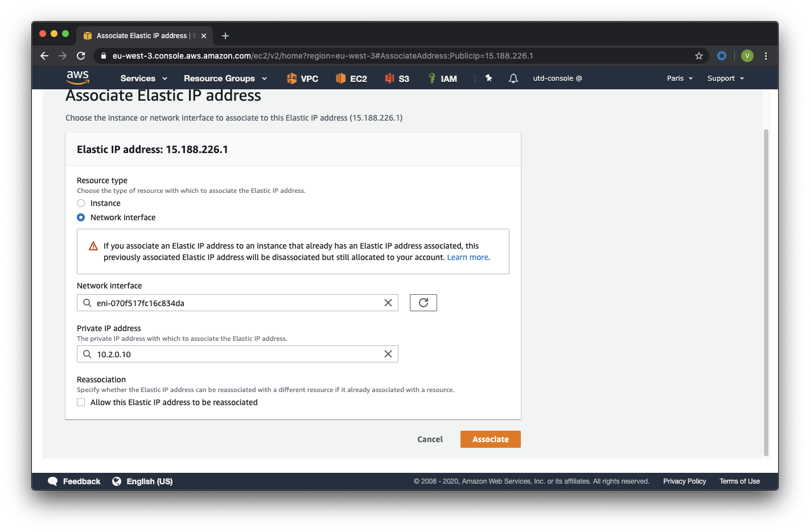Click the Network interface search field
This screenshot has width=810, height=532.
coord(237,303)
